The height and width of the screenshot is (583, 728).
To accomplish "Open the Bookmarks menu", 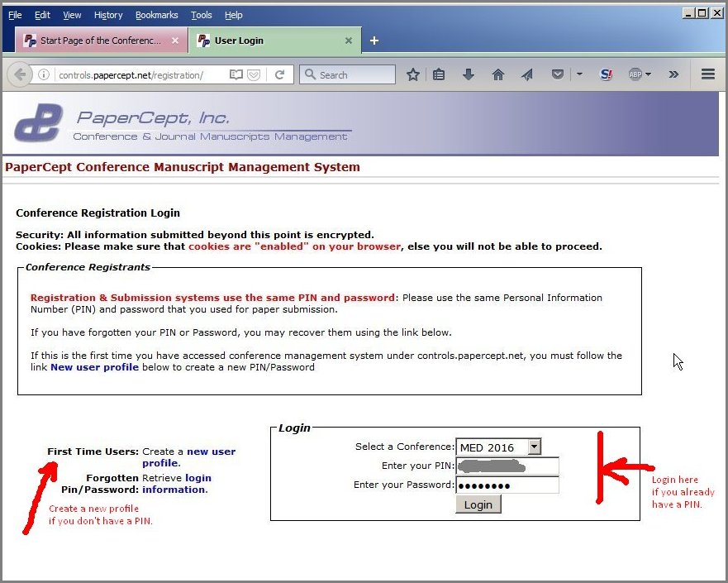I will 156,15.
